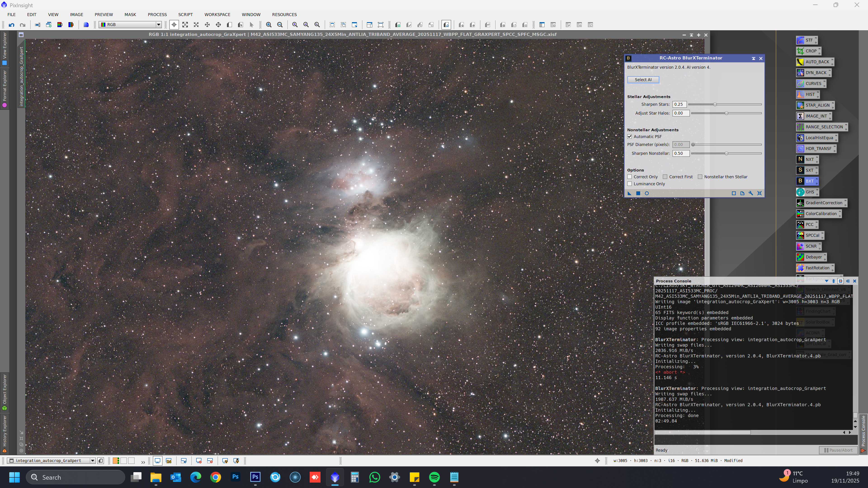Screen dimensions: 868x488
Task: Click BlurXTerminator apply global square icon
Action: tap(638, 193)
